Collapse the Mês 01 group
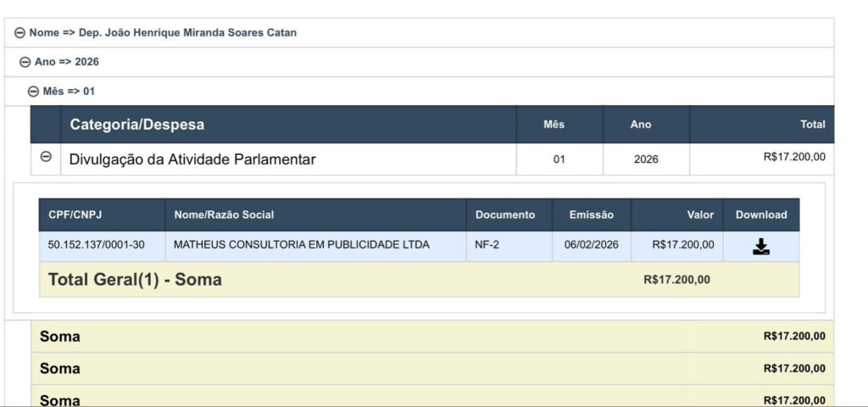 click(33, 91)
